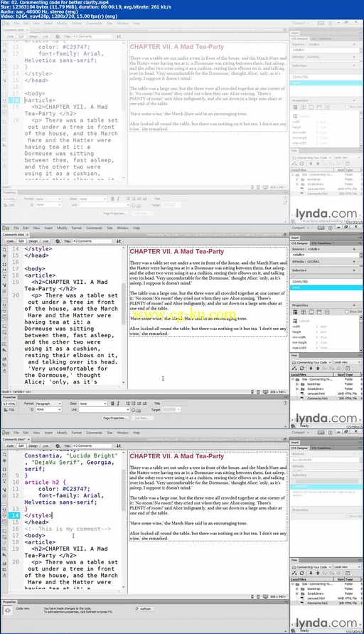
Task: Click mobile size icon in middle status bar
Action: click(252, 392)
